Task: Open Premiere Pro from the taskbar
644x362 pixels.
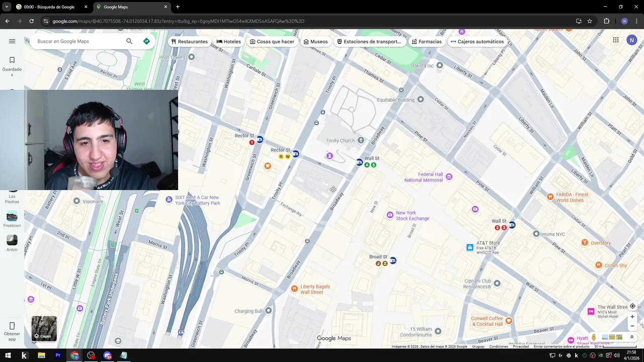Action: tap(58, 355)
